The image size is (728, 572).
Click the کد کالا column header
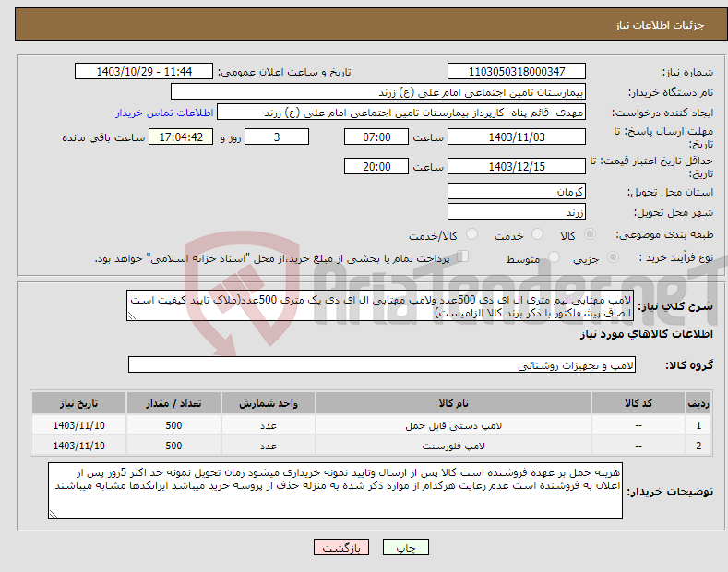[638, 403]
